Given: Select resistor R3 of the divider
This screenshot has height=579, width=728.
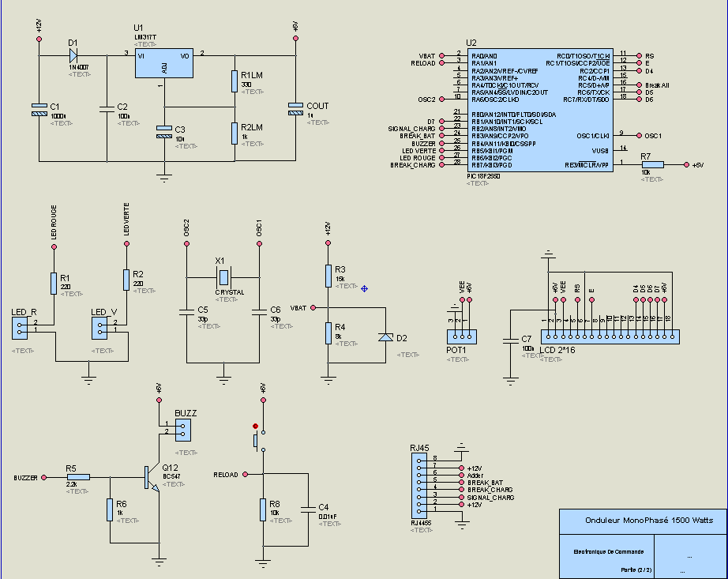Looking at the screenshot, I should tap(328, 276).
